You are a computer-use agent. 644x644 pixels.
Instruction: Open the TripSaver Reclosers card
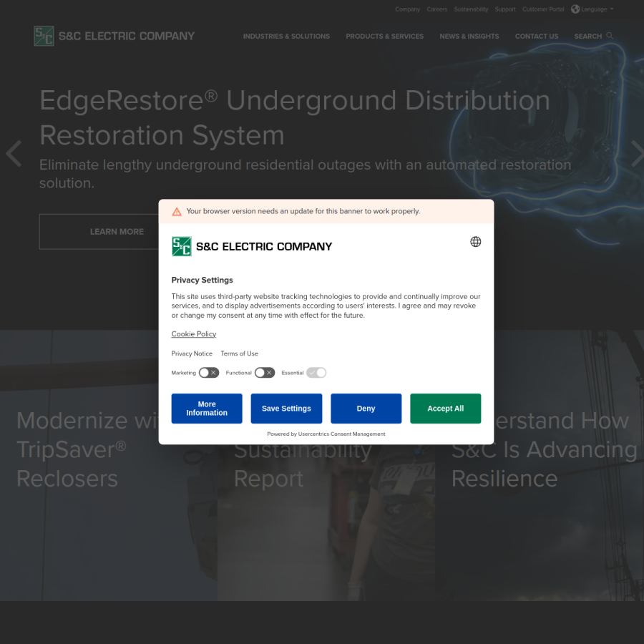point(109,465)
